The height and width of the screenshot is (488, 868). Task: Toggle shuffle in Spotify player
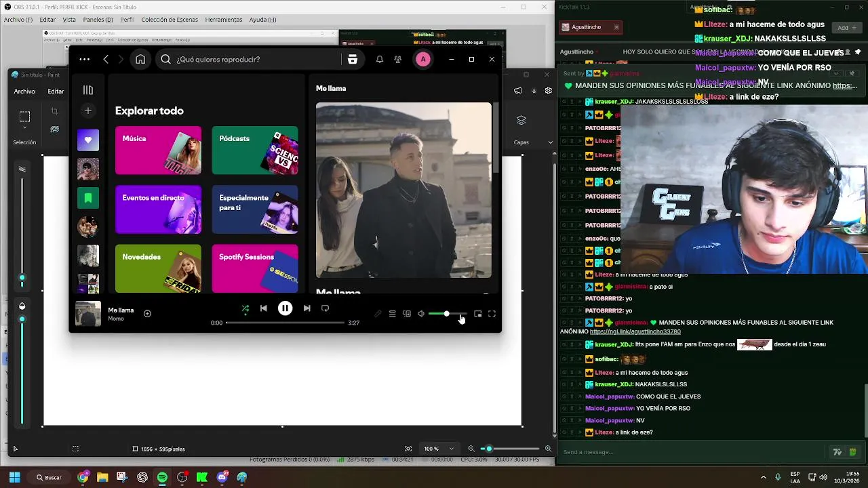[x=245, y=308]
